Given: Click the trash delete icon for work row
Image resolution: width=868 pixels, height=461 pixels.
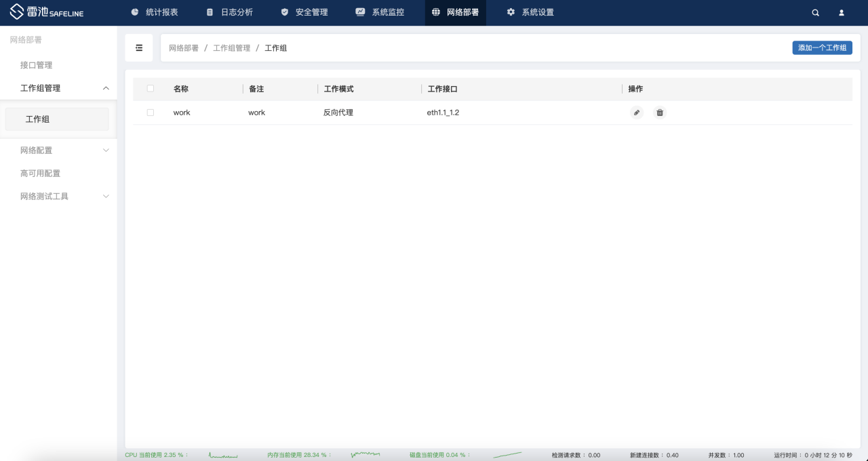Looking at the screenshot, I should click(660, 113).
